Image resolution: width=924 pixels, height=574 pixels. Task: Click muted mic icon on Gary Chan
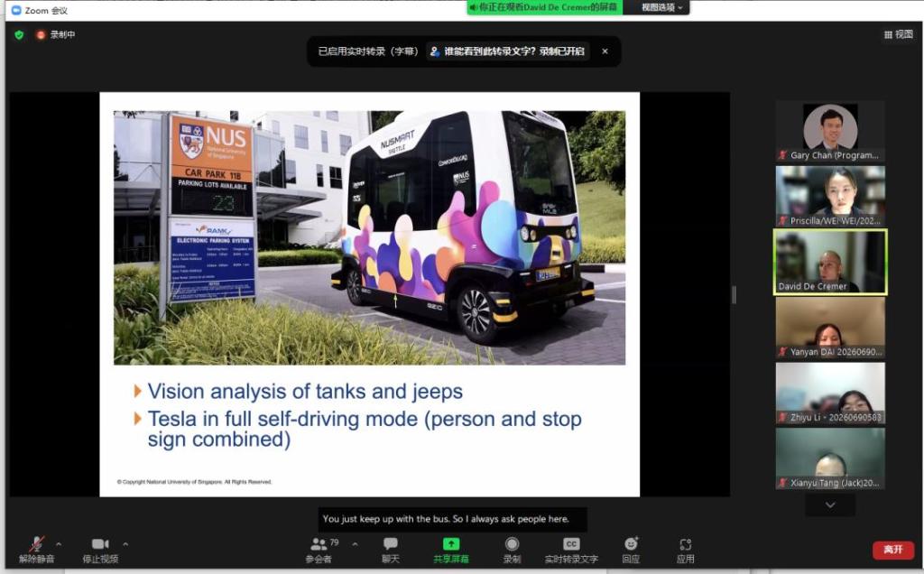click(x=782, y=155)
